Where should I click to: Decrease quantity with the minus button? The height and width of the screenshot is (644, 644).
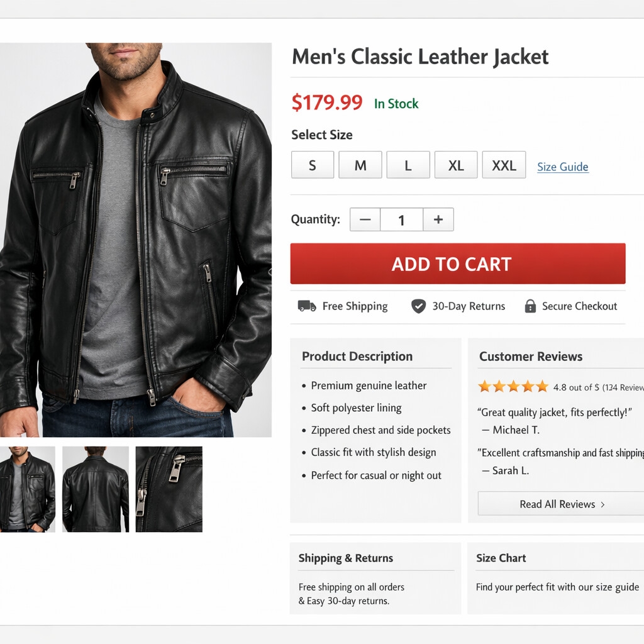tap(365, 219)
